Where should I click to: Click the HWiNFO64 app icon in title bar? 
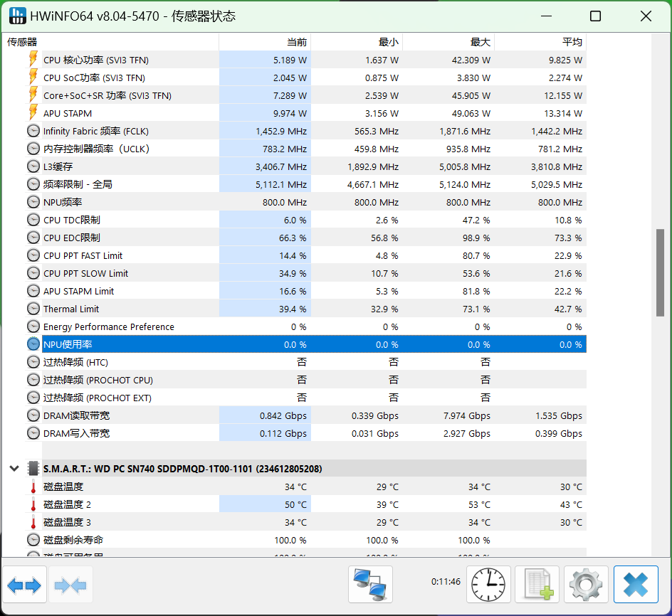click(17, 16)
